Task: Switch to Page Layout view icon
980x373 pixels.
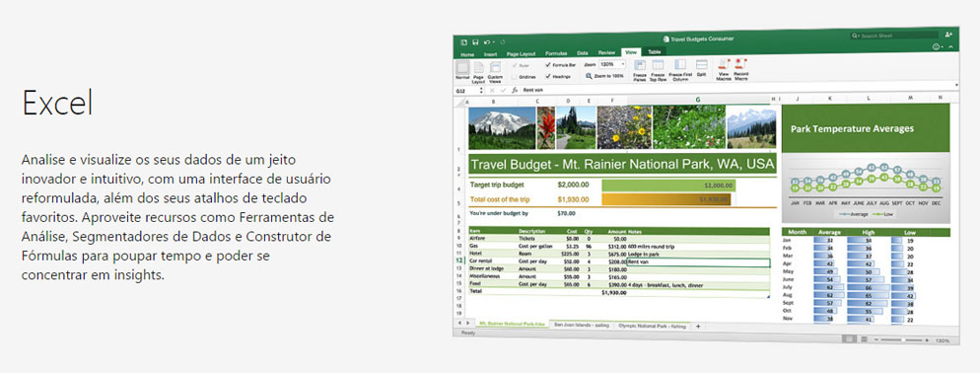Action: pyautogui.click(x=479, y=67)
